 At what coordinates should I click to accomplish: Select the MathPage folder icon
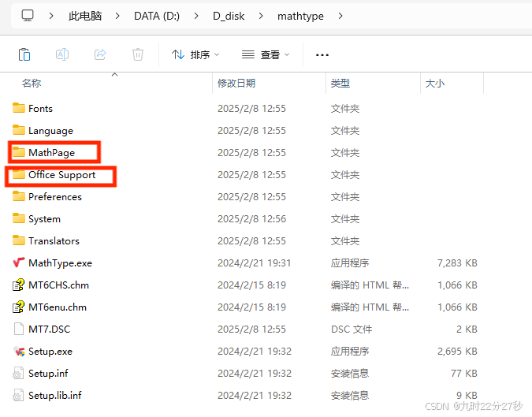click(19, 152)
